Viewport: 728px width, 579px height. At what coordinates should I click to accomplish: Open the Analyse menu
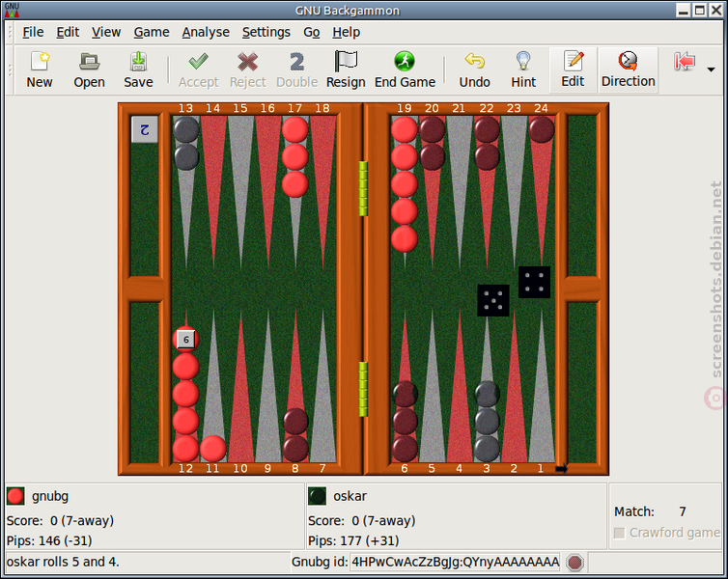click(x=206, y=32)
